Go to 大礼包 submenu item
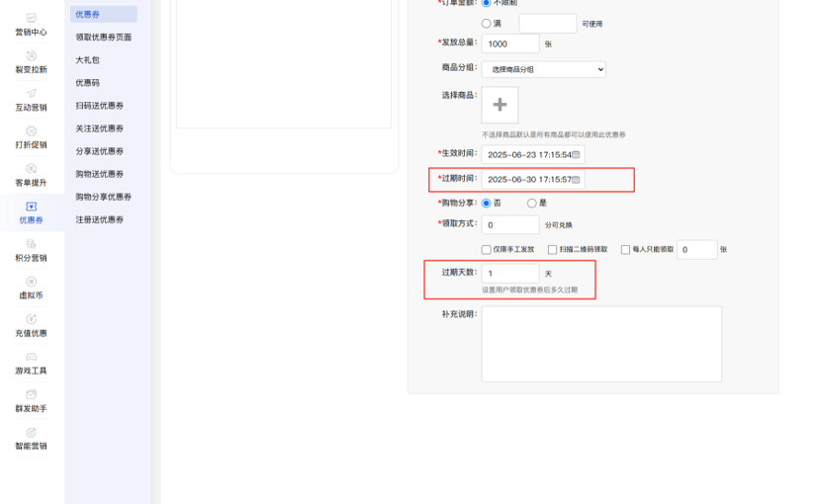823x504 pixels. pos(88,59)
